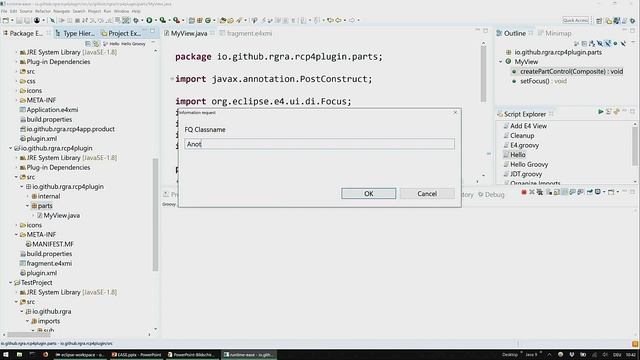
Task: Click the FQ Classname text field
Action: [x=319, y=144]
